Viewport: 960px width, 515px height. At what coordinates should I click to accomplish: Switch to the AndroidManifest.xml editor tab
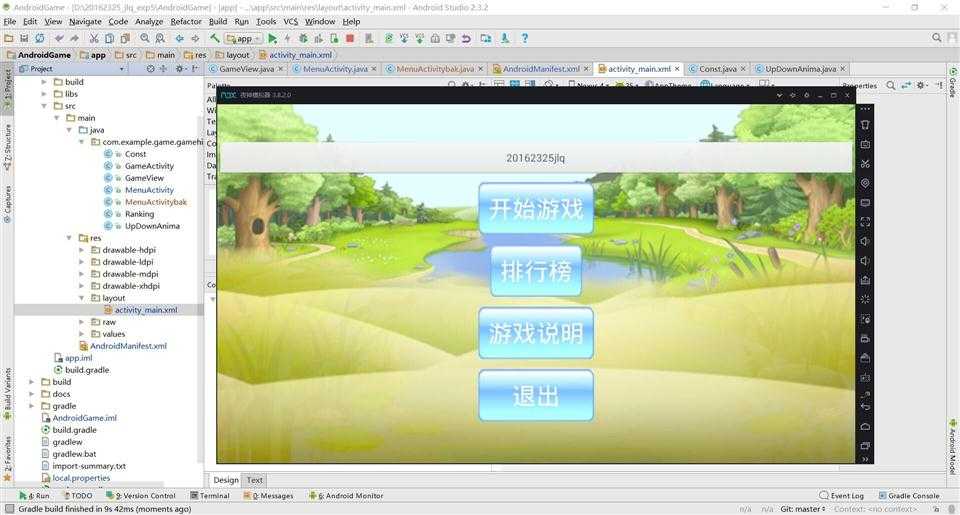tap(541, 69)
